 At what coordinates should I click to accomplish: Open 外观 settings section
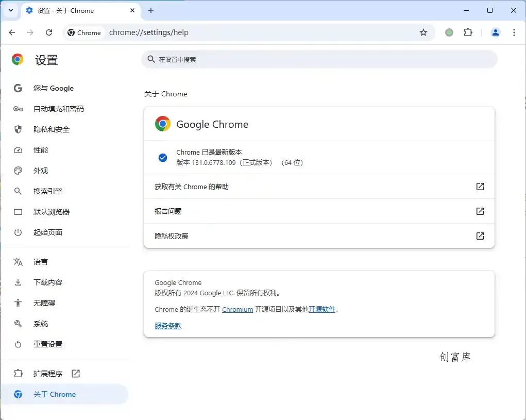pos(65,171)
